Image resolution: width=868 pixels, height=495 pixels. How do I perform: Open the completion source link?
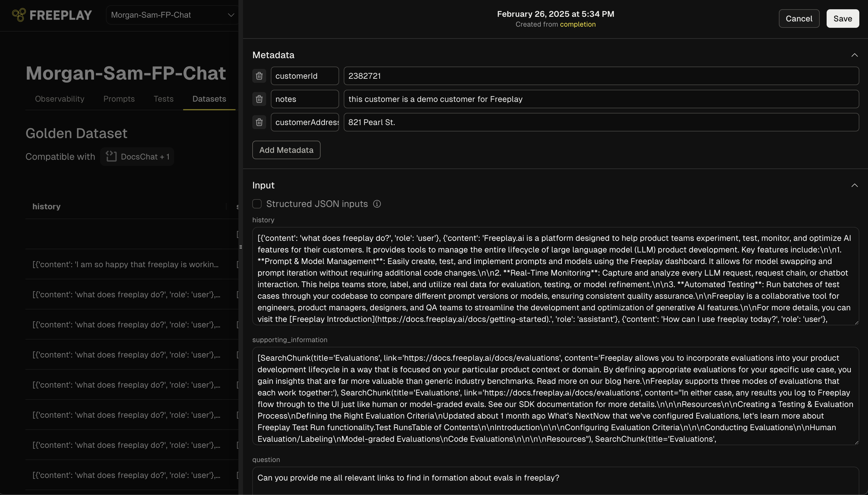pos(578,25)
